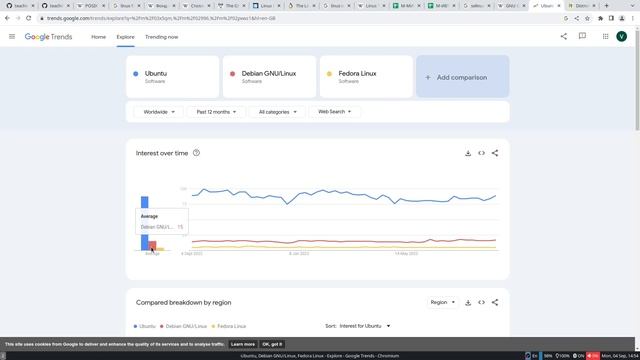
Task: Click the browser forward arrow
Action: point(18,18)
